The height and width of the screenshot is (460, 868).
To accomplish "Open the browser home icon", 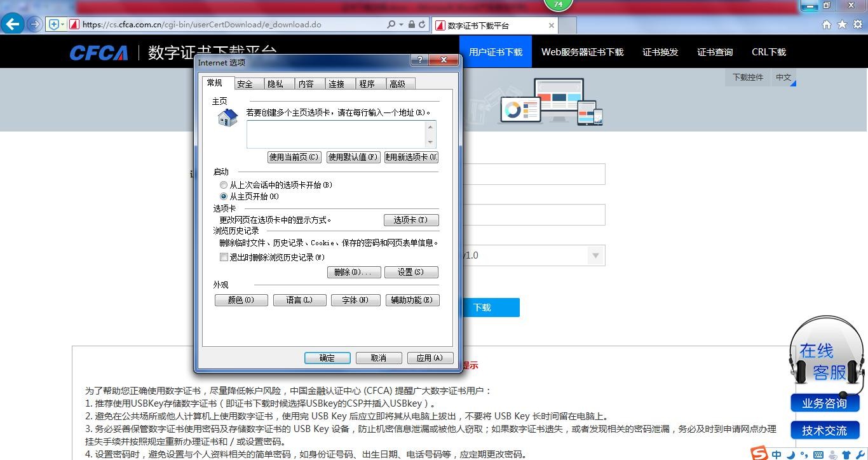I will pyautogui.click(x=827, y=25).
